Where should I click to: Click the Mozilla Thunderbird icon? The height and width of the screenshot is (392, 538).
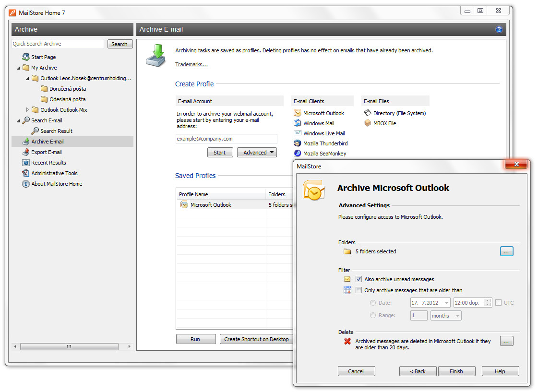pyautogui.click(x=298, y=143)
